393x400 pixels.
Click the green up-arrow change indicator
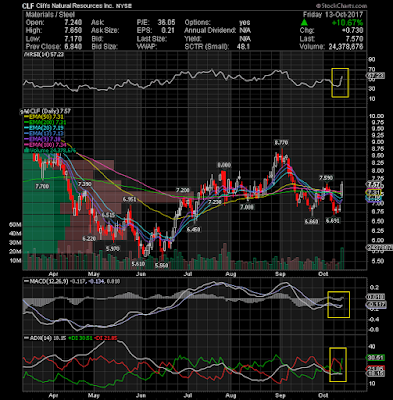(x=304, y=23)
